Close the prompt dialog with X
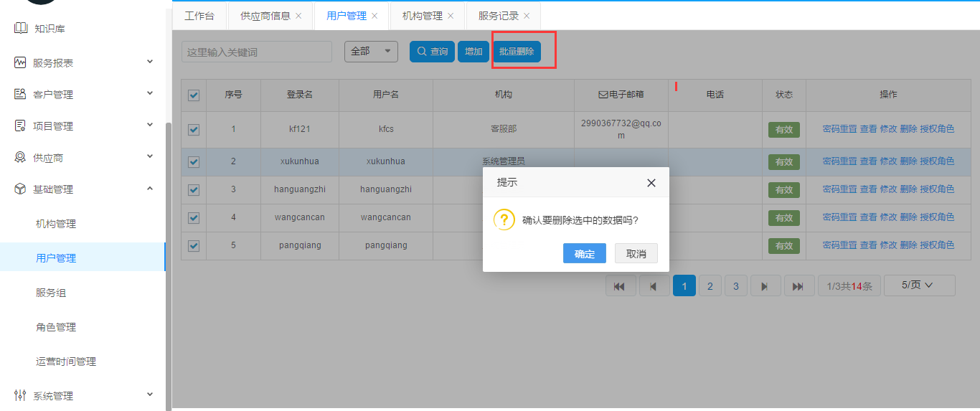This screenshot has height=411, width=980. click(651, 183)
